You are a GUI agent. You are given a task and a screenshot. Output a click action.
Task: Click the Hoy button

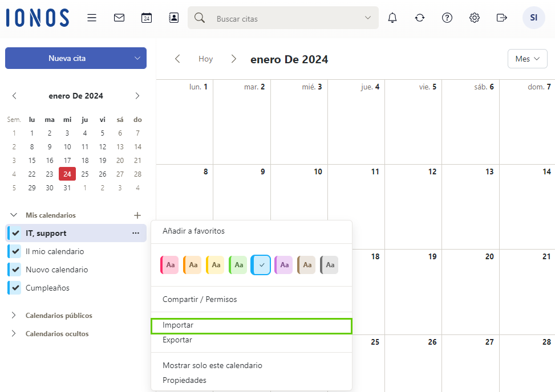pyautogui.click(x=206, y=59)
